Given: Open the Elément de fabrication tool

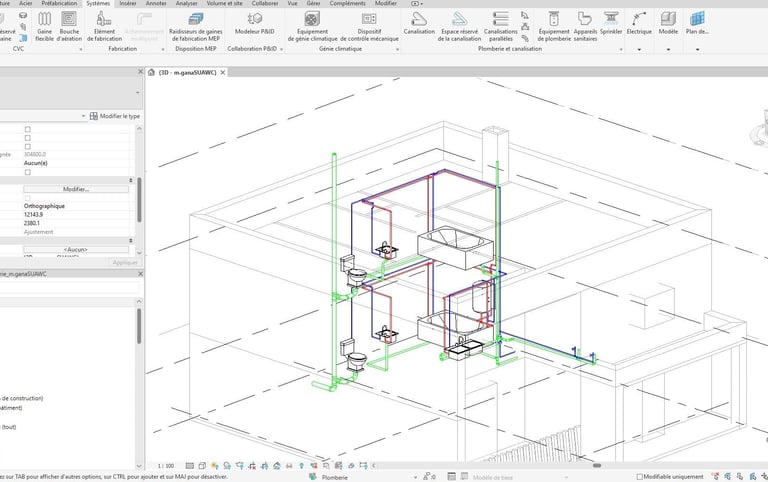Looking at the screenshot, I should point(104,26).
